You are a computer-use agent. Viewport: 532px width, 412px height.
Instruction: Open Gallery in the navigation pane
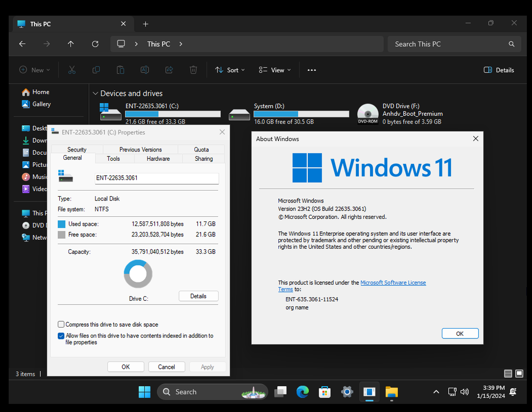pyautogui.click(x=36, y=104)
